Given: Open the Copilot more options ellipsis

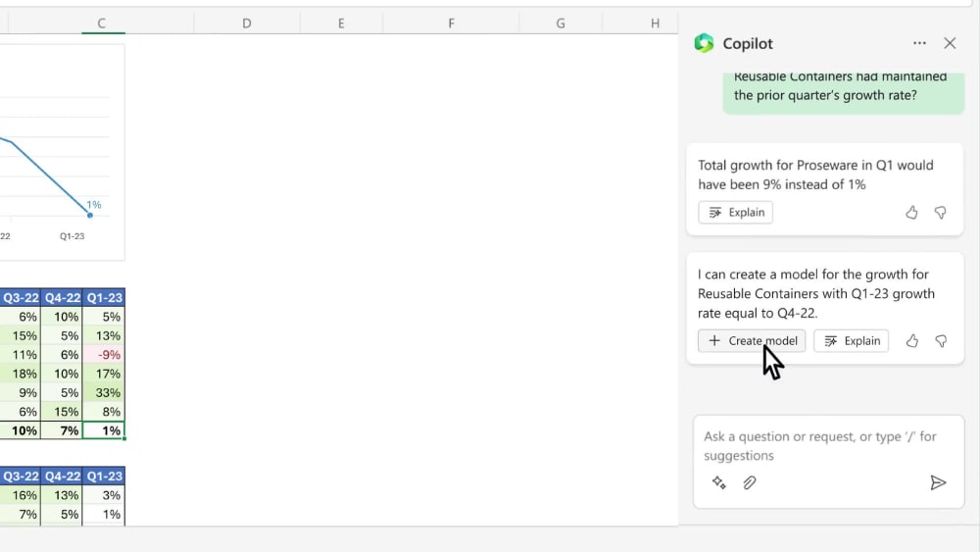Looking at the screenshot, I should click(919, 43).
